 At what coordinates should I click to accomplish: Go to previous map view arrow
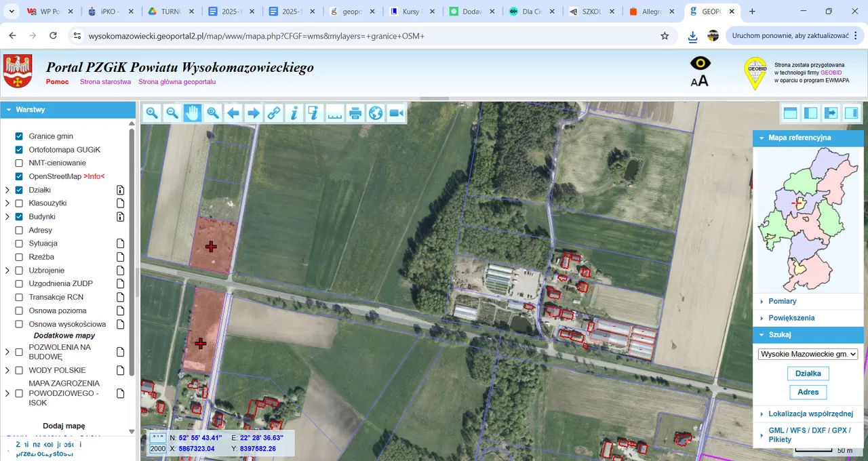[233, 113]
